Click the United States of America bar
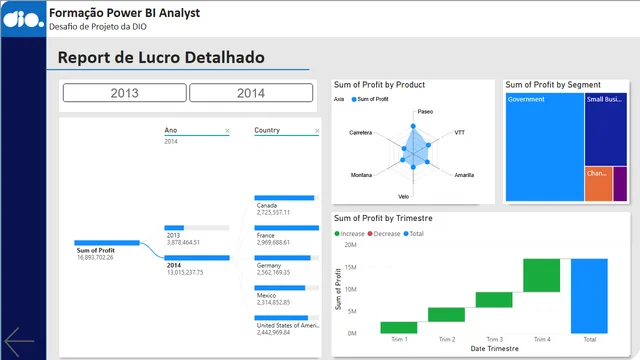The width and height of the screenshot is (640, 360). pos(287,318)
